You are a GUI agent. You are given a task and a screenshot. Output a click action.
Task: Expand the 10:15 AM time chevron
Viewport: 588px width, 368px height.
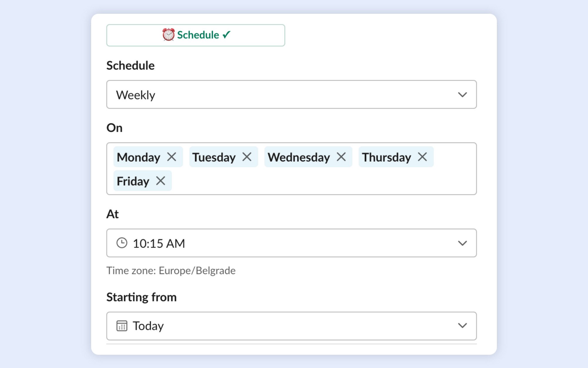coord(462,243)
